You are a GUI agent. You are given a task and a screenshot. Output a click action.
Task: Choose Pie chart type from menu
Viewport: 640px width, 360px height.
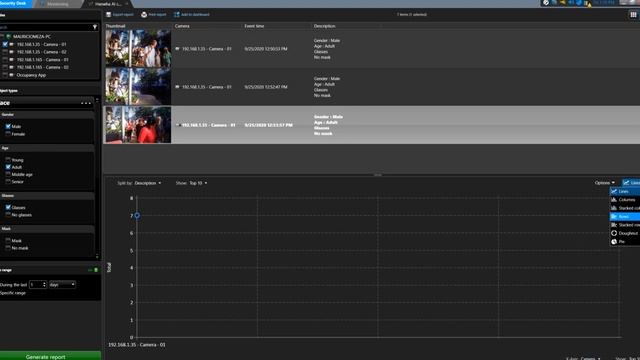point(625,242)
